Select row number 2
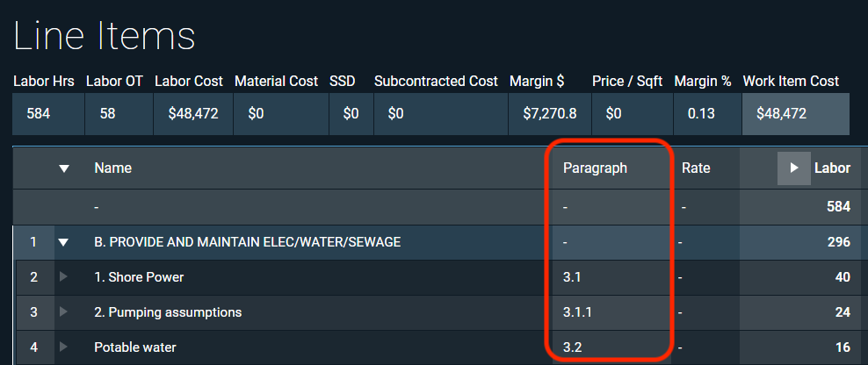The width and height of the screenshot is (868, 365). pyautogui.click(x=34, y=277)
